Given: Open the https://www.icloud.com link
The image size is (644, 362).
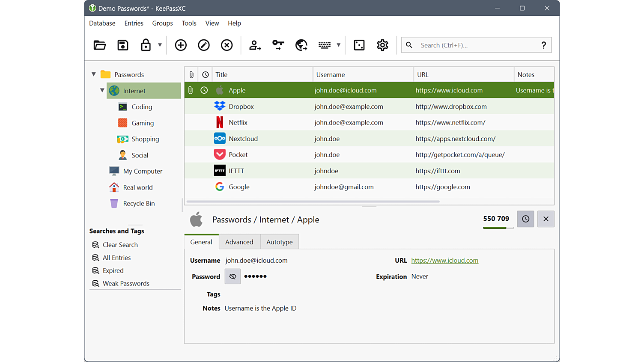Looking at the screenshot, I should coord(444,260).
